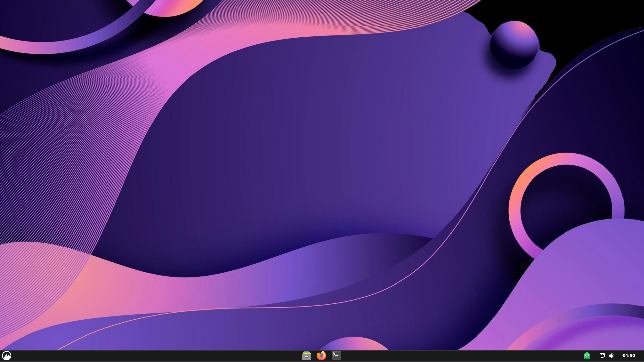Click the light purple blob in the bottom-right
The image size is (644, 362).
click(x=588, y=268)
